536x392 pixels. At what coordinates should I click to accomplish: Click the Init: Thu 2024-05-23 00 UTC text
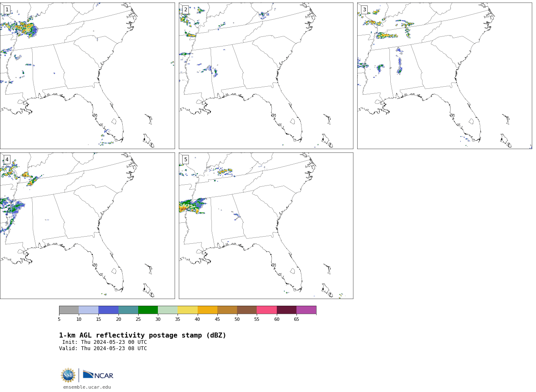pyautogui.click(x=105, y=342)
